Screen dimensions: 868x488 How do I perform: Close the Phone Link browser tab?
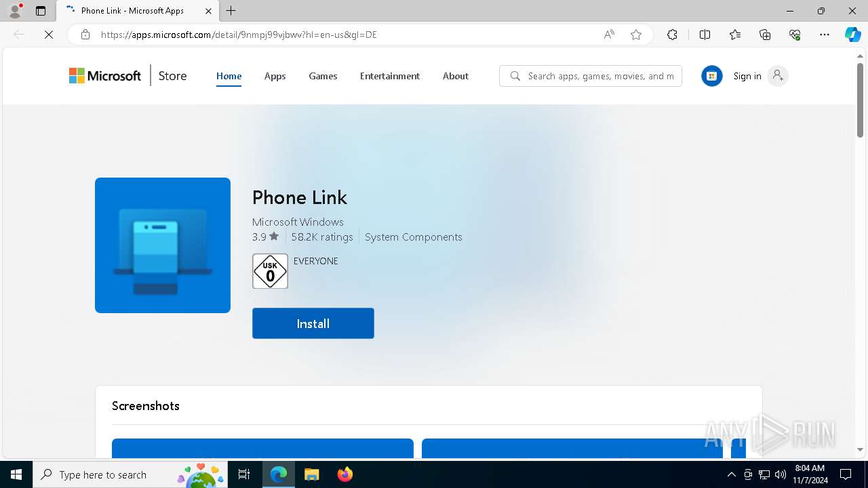(208, 11)
